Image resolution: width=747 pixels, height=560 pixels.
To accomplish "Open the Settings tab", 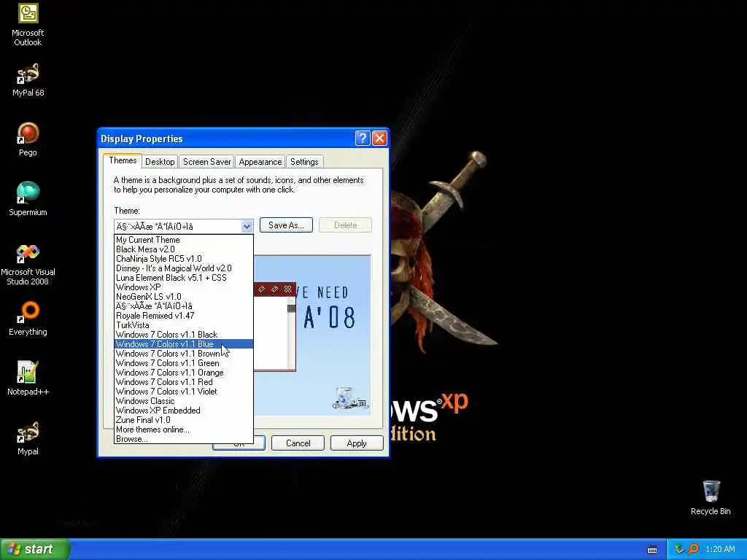I will click(x=304, y=162).
